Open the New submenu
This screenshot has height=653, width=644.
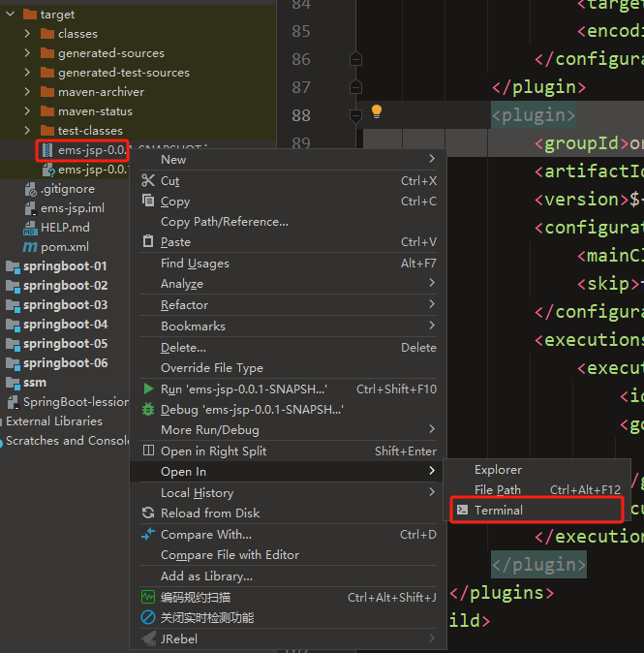288,160
